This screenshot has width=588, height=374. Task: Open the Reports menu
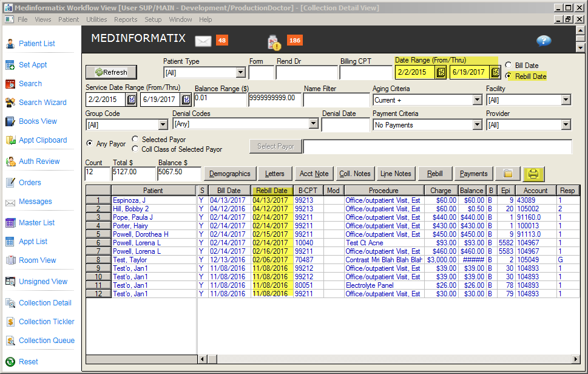[126, 19]
